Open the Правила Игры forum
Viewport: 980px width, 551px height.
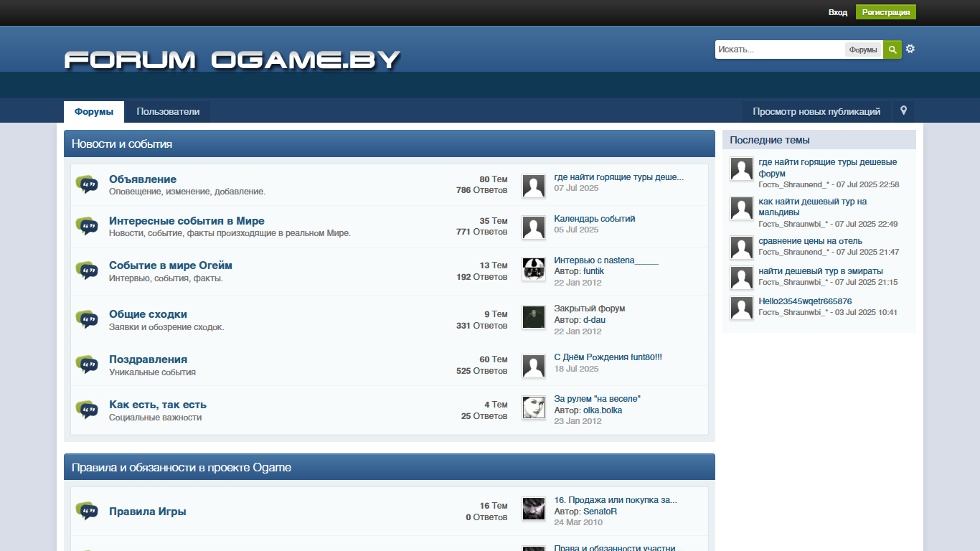(148, 512)
